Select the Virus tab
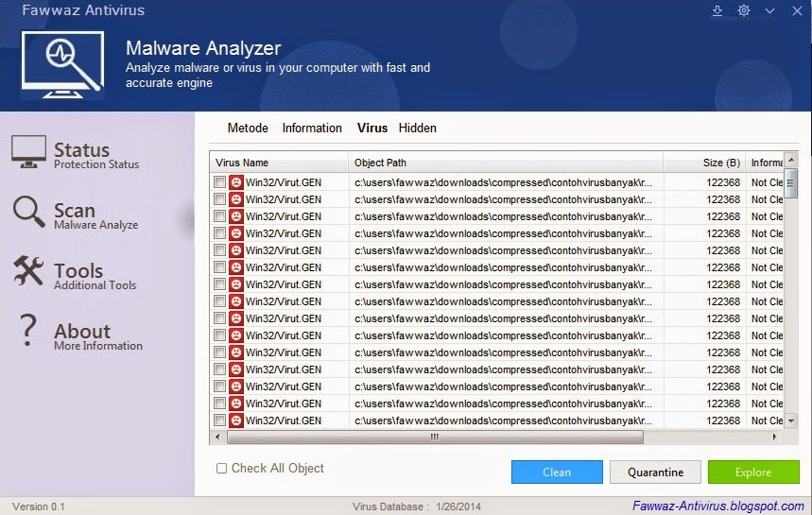The image size is (812, 515). pyautogui.click(x=372, y=128)
